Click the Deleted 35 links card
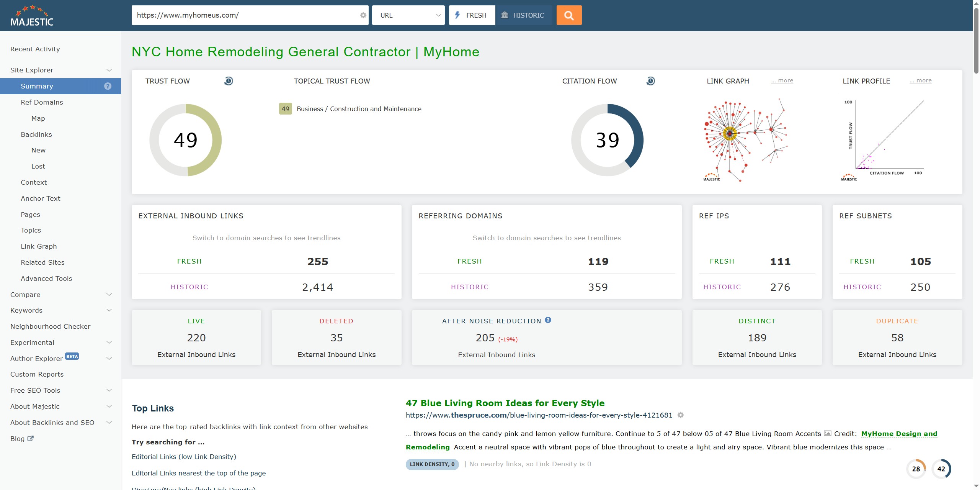The width and height of the screenshot is (980, 490). click(x=336, y=338)
